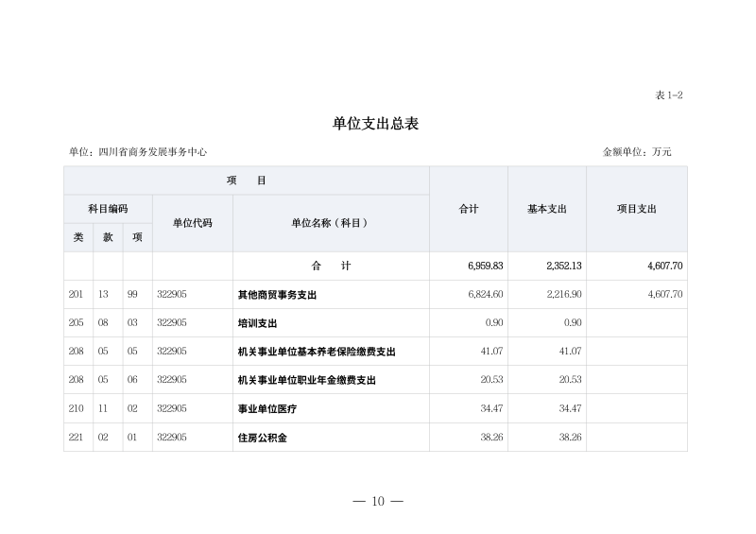
Task: Select the 单位名称（科目） column header
Action: coord(330,223)
